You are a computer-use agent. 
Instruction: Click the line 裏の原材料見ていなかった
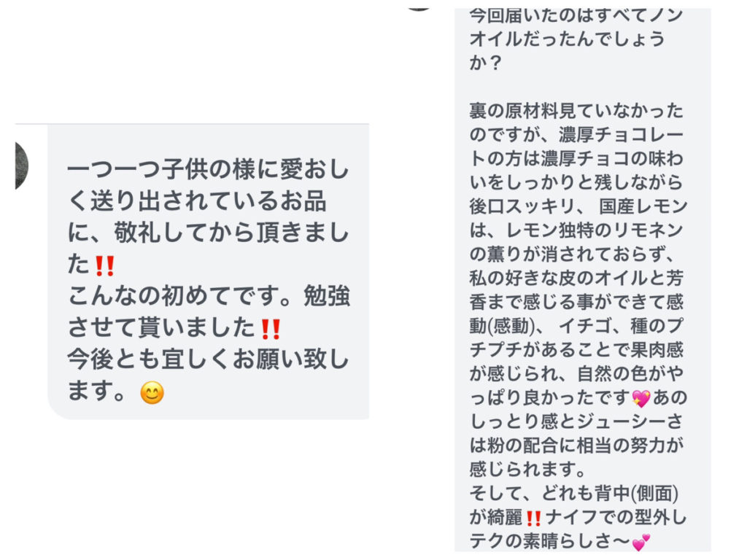[x=576, y=111]
